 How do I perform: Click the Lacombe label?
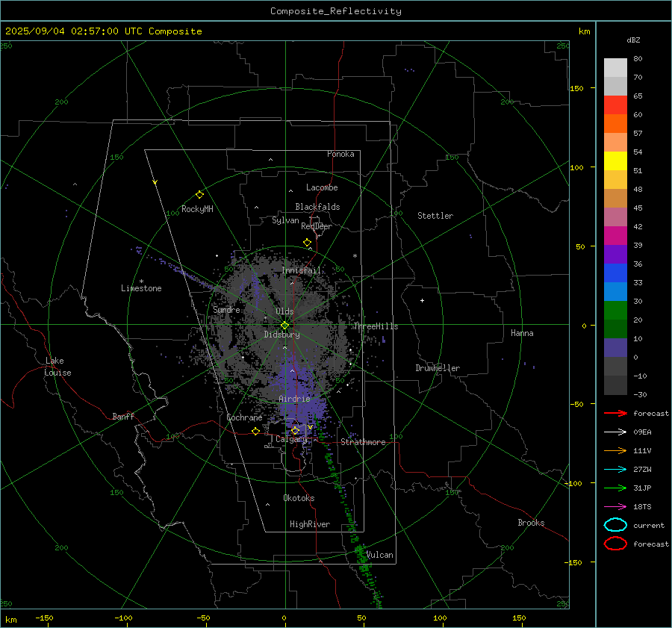322,187
